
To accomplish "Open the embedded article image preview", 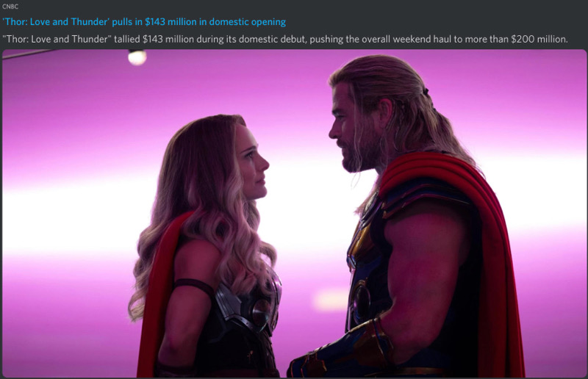I will 295,213.
